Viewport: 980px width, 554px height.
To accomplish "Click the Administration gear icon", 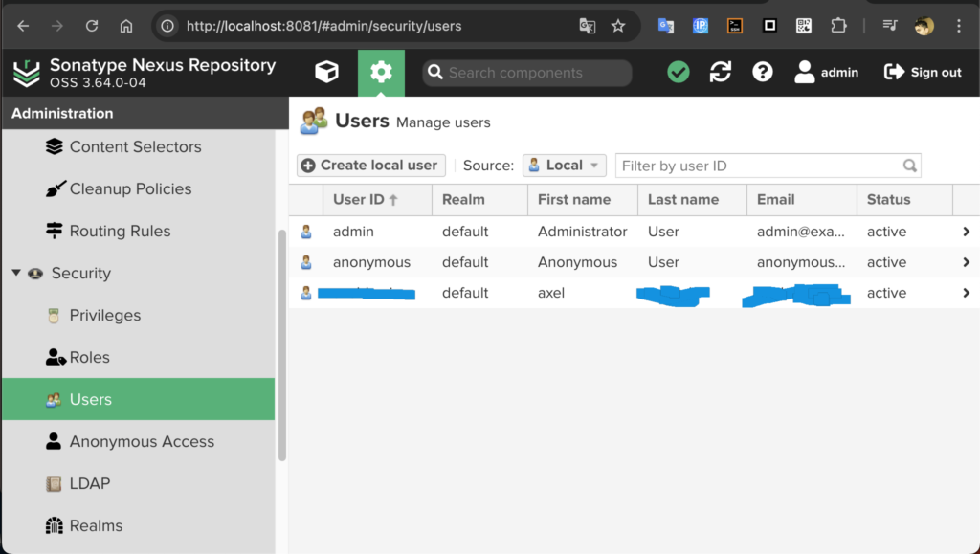I will pos(381,73).
